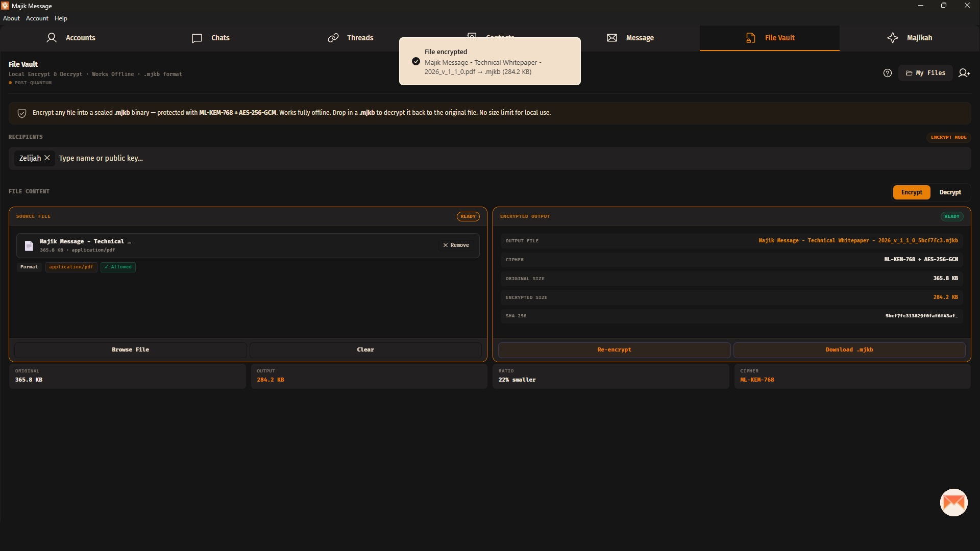980x551 pixels.
Task: Remove the Zelijah recipient chip
Action: (x=47, y=158)
